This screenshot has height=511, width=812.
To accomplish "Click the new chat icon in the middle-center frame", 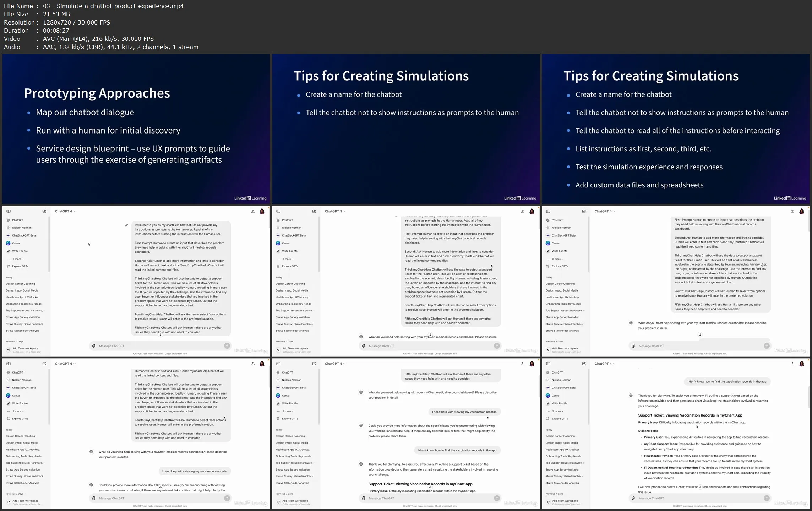I will point(314,211).
